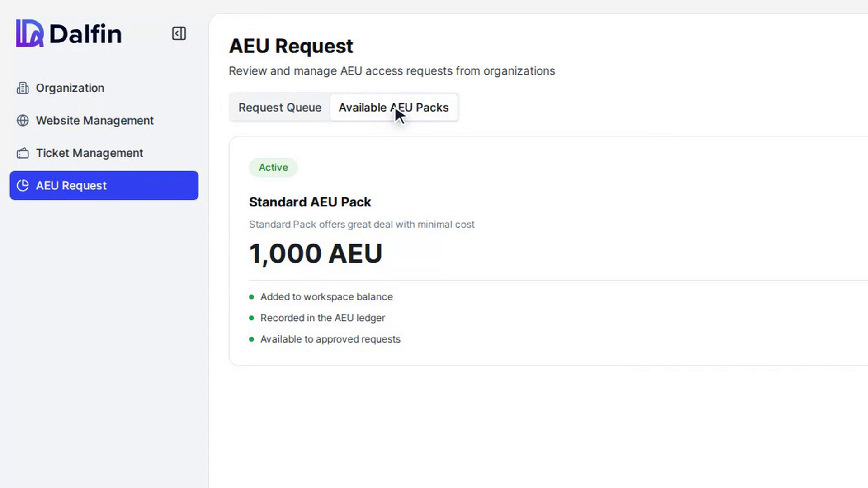Image resolution: width=868 pixels, height=488 pixels.
Task: Click the Active status badge
Action: pos(273,168)
